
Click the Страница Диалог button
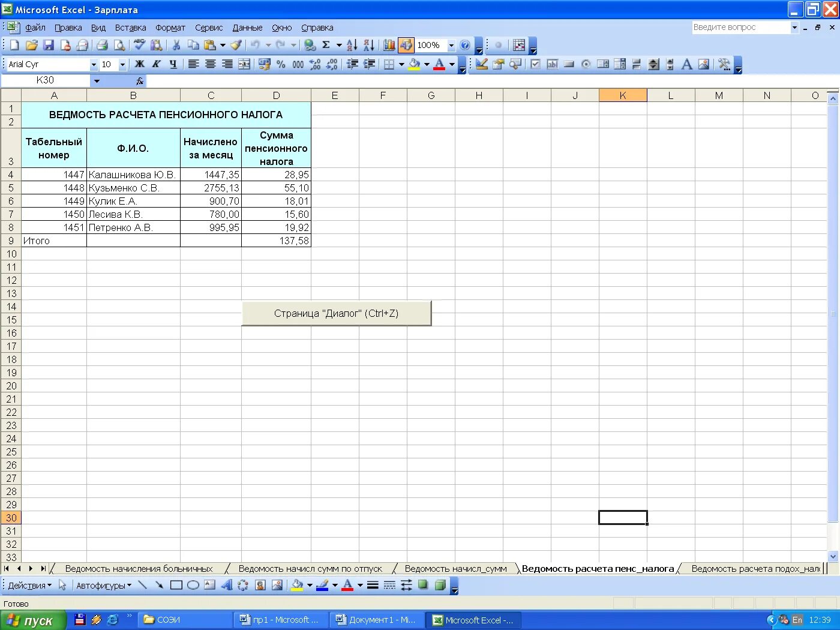336,313
